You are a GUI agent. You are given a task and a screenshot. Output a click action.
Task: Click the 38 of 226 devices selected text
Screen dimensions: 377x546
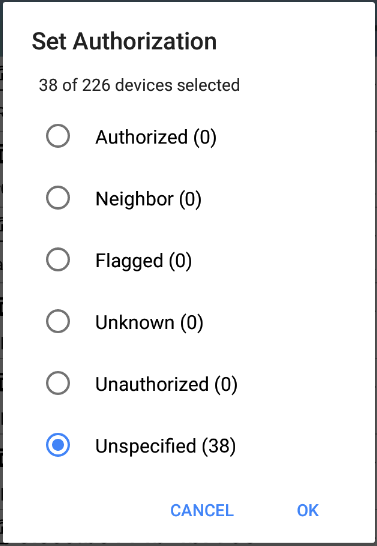[139, 85]
